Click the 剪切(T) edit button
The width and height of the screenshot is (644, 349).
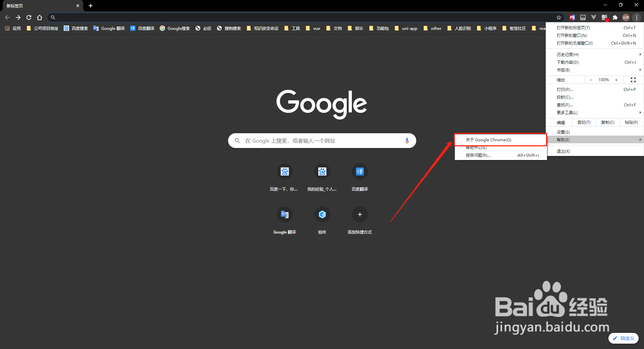click(x=584, y=122)
